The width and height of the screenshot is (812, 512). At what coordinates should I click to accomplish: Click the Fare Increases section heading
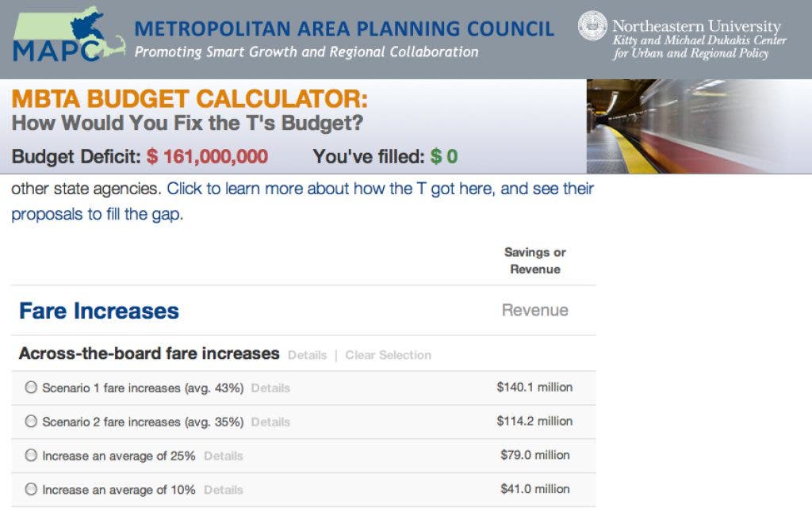(x=99, y=311)
